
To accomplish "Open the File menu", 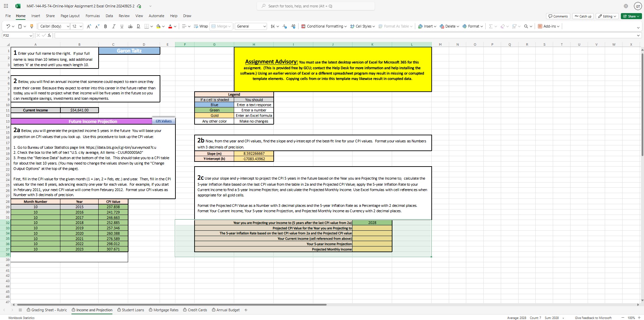I will point(8,16).
